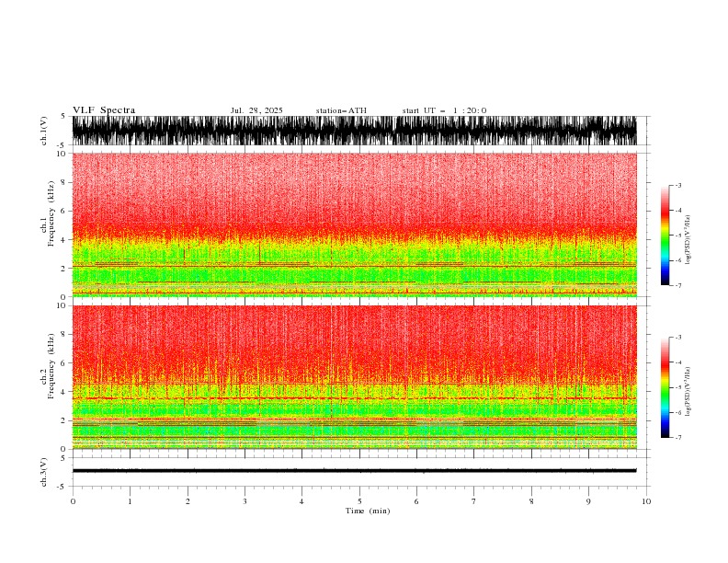Click the date "Jul. 28, 2025"
The width and height of the screenshot is (728, 563).
coord(256,110)
